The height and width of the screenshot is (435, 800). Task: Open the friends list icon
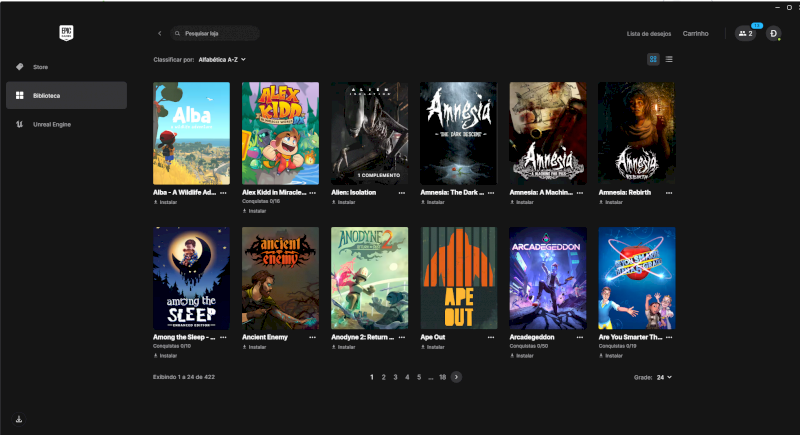(745, 33)
